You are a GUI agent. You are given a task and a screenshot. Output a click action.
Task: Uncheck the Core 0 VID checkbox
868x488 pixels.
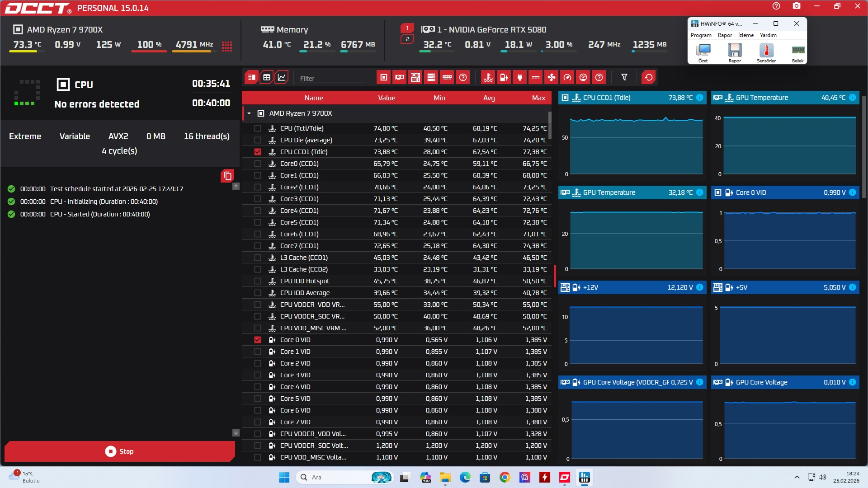[258, 340]
